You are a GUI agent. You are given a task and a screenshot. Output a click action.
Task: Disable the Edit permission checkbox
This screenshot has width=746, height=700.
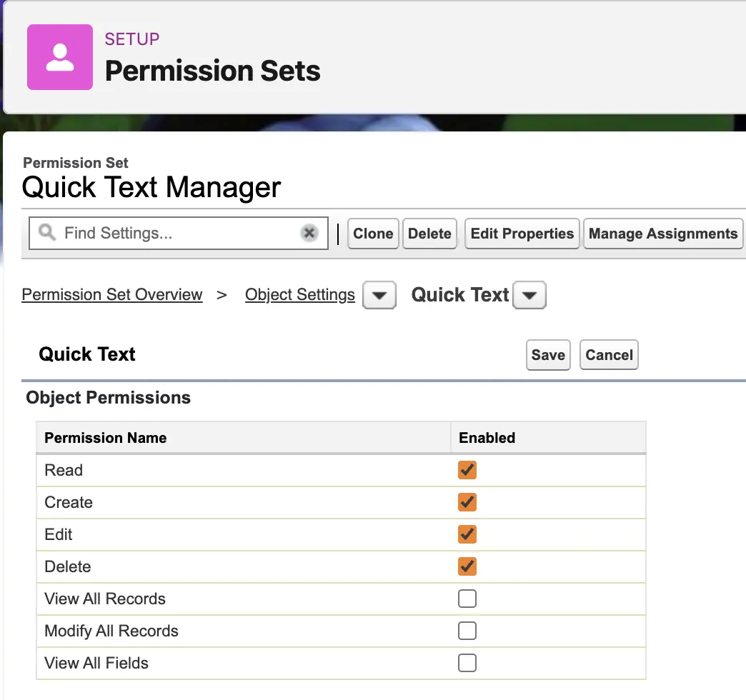coord(467,534)
